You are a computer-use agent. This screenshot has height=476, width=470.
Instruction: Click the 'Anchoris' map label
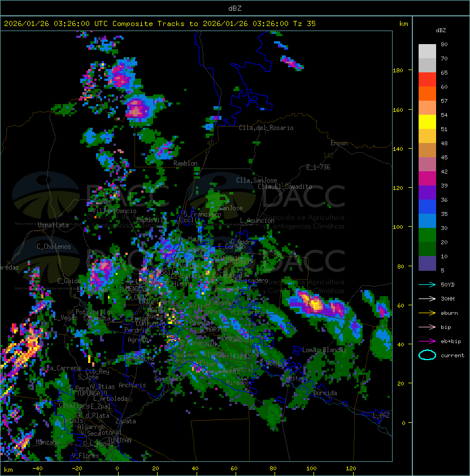[132, 385]
